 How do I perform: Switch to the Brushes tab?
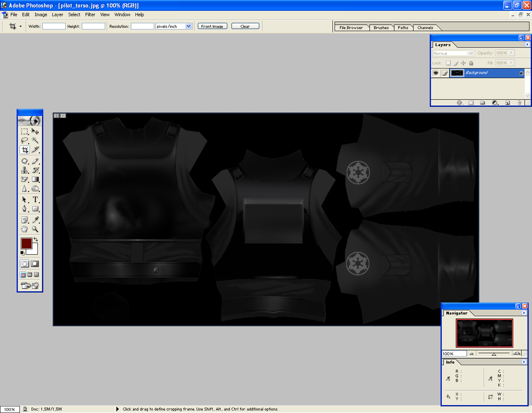pyautogui.click(x=381, y=28)
